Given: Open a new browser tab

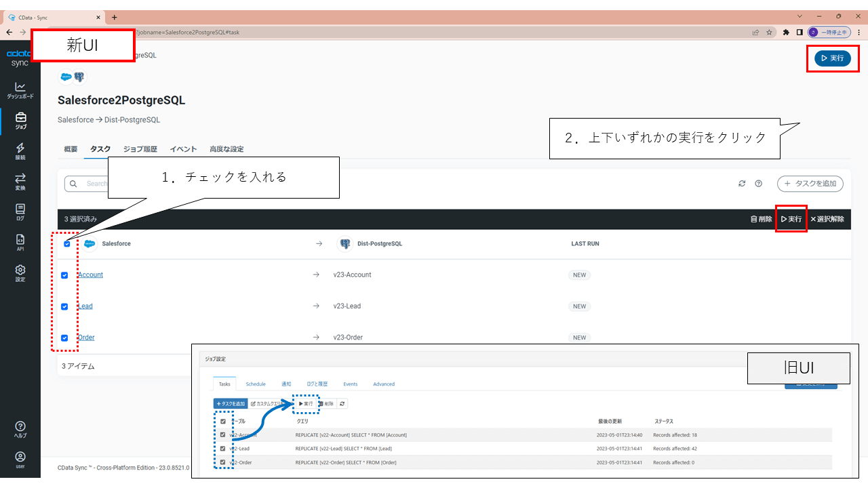Looking at the screenshot, I should [x=114, y=17].
